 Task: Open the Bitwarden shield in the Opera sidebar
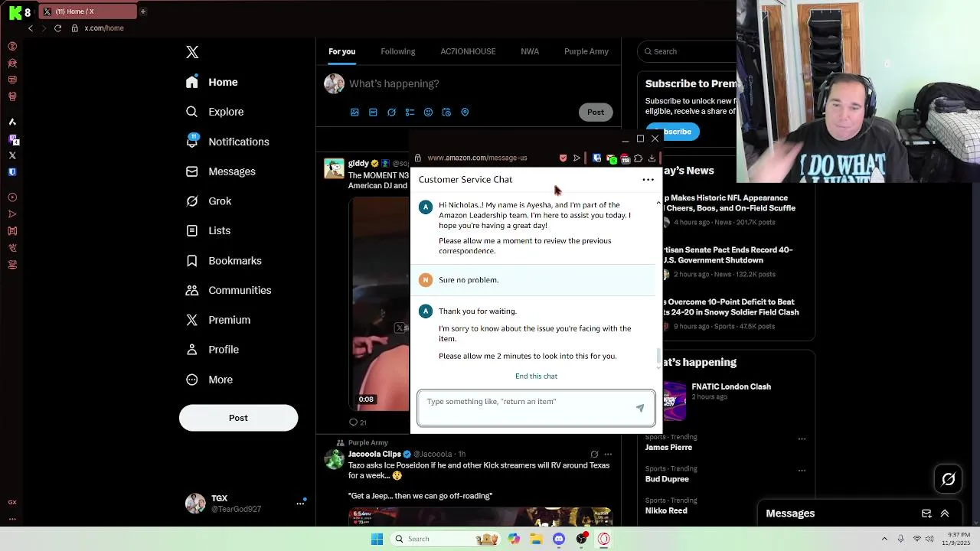pos(12,172)
